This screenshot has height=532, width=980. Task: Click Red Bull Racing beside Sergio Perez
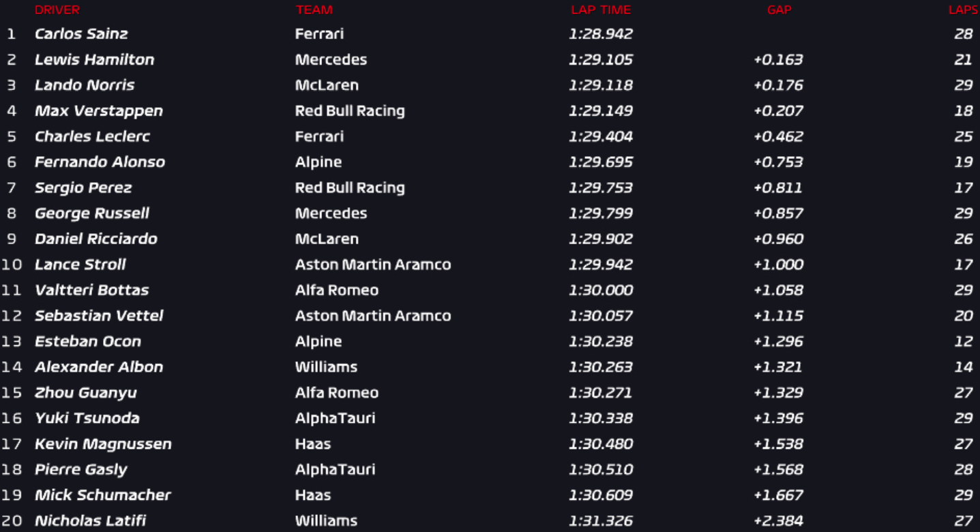[x=350, y=188]
